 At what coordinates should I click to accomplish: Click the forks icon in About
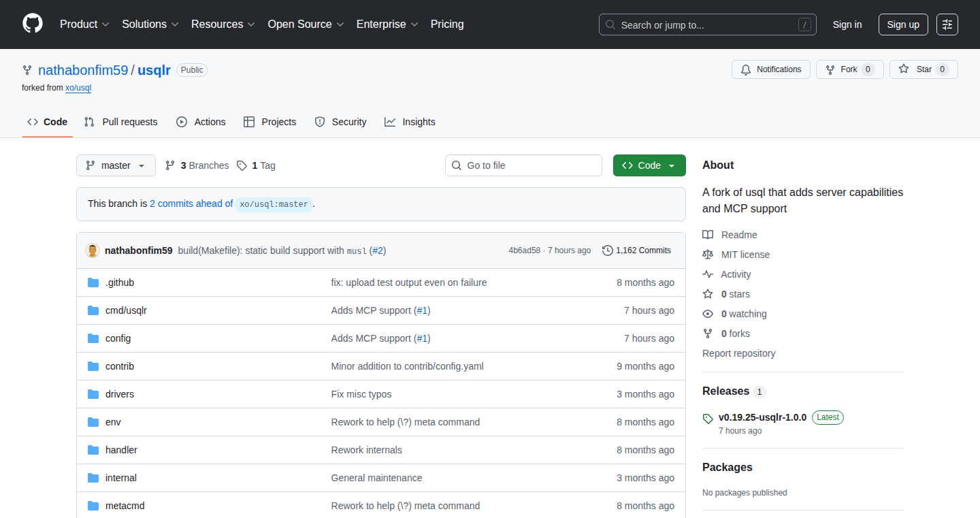tap(708, 334)
